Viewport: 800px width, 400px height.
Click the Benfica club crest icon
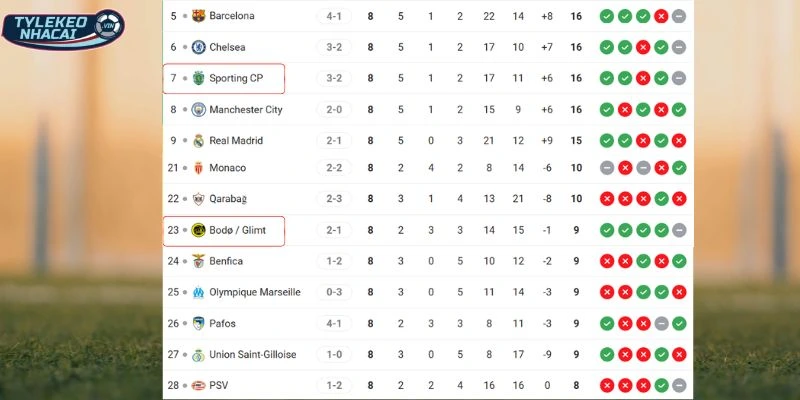pyautogui.click(x=198, y=261)
